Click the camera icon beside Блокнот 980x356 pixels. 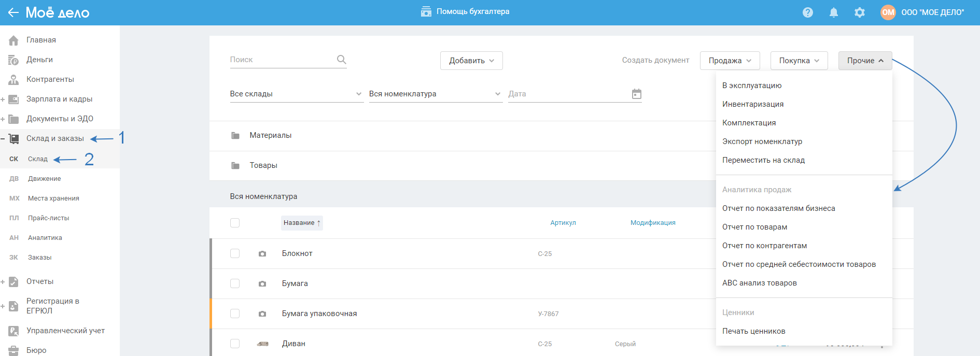point(262,254)
